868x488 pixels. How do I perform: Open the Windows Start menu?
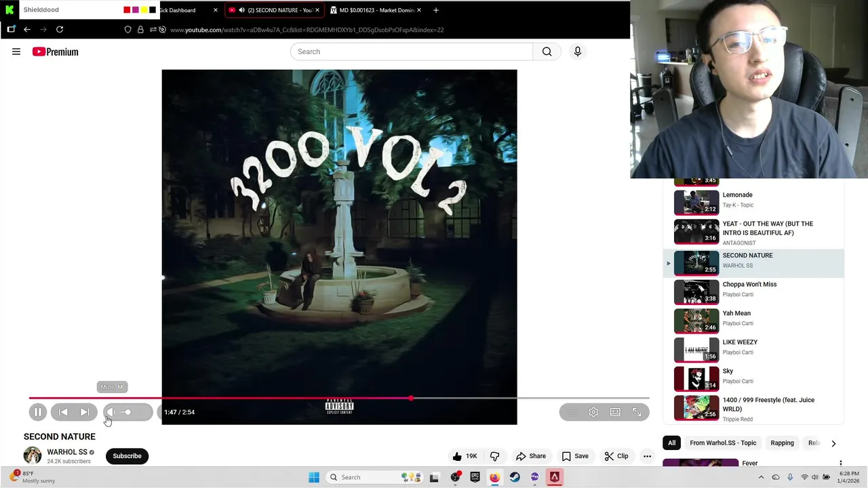[314, 477]
